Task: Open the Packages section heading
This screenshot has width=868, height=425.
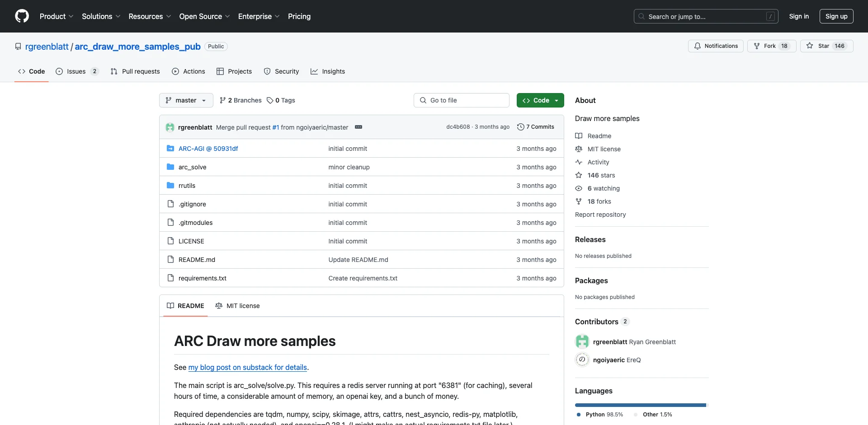Action: [591, 280]
